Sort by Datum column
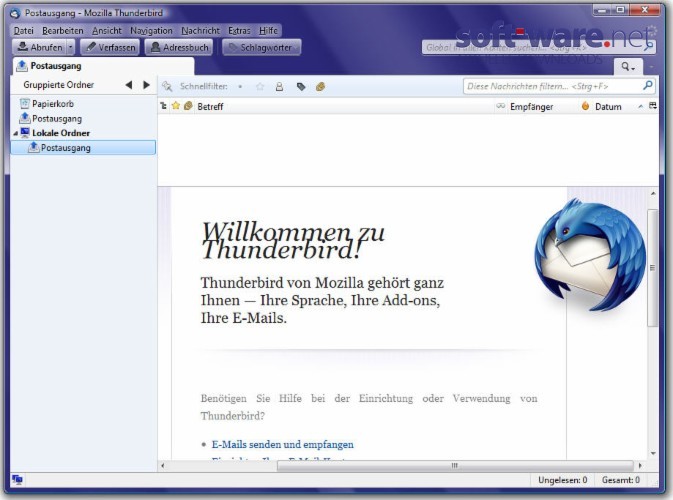This screenshot has height=500, width=673. click(608, 107)
